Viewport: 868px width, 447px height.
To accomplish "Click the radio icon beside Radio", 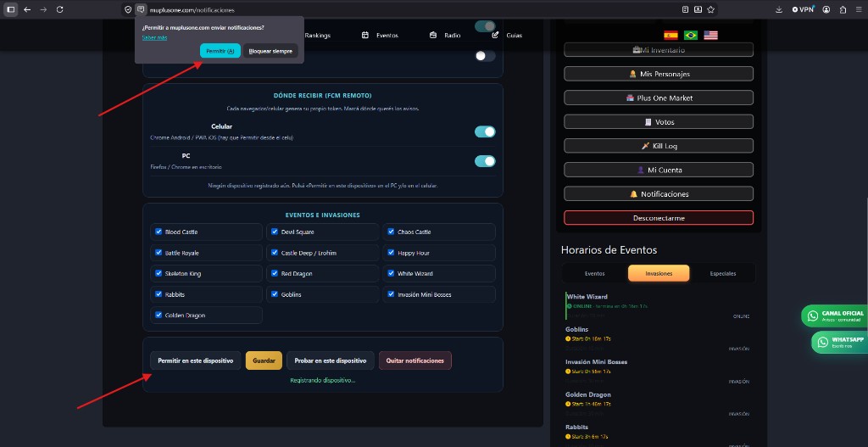I will [433, 35].
